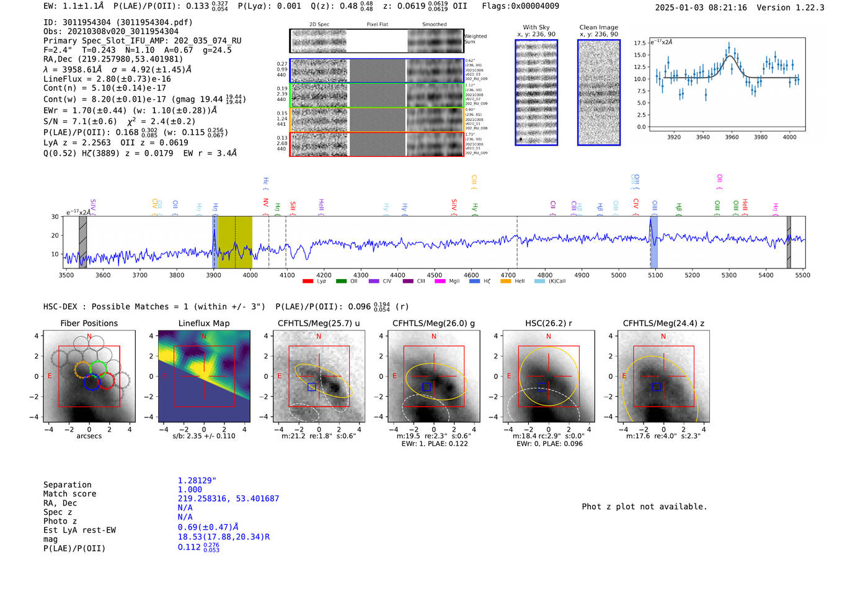Select the red-bordered fiber spectrum row
Viewport: 868px width, 591px height.
tap(376, 144)
